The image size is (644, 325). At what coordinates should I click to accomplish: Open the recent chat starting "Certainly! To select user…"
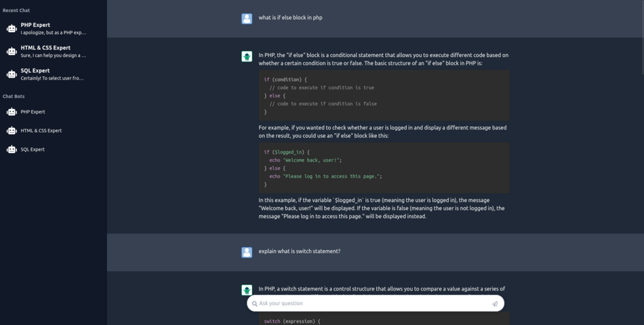click(52, 78)
